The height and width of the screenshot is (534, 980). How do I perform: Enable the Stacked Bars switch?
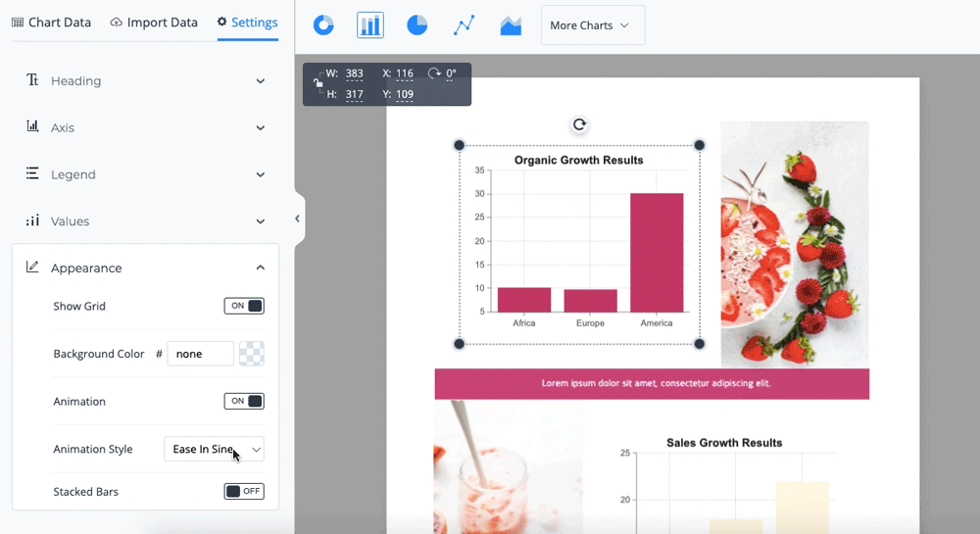[244, 492]
